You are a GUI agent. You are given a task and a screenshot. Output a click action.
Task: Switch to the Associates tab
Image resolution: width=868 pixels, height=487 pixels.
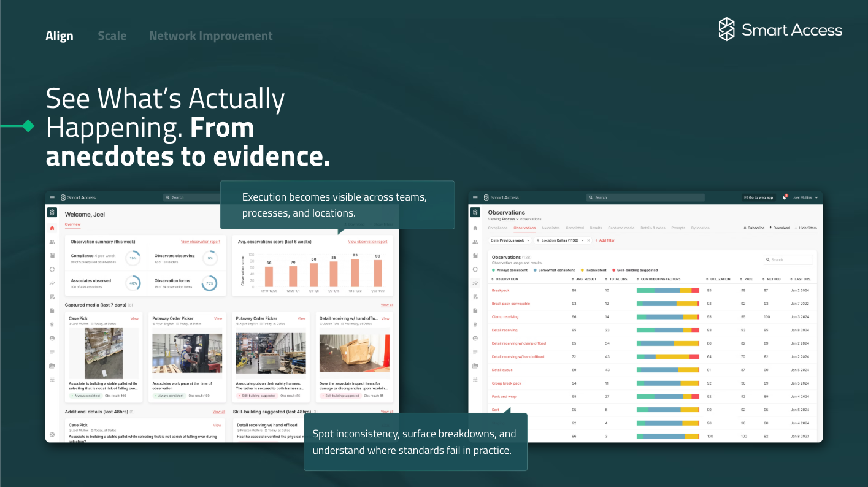550,228
